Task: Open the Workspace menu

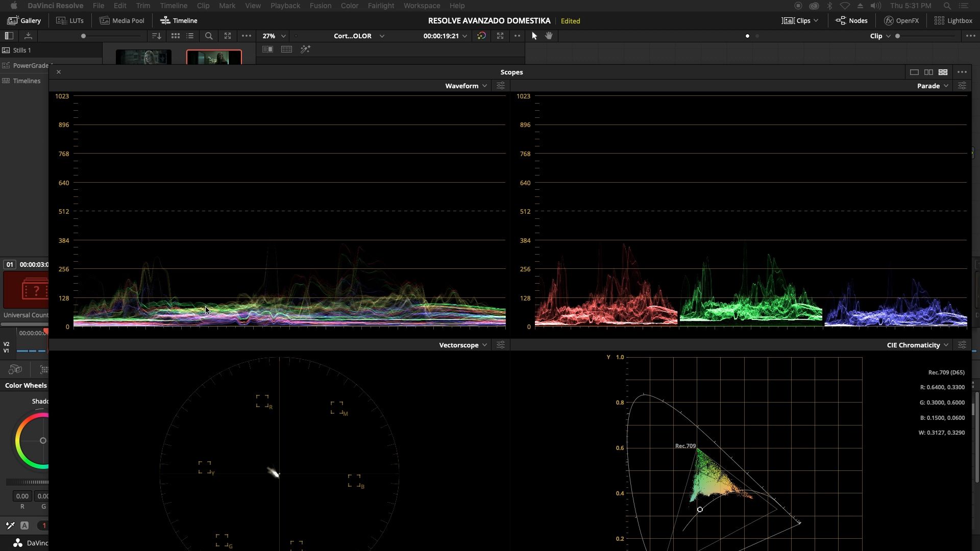Action: point(421,6)
